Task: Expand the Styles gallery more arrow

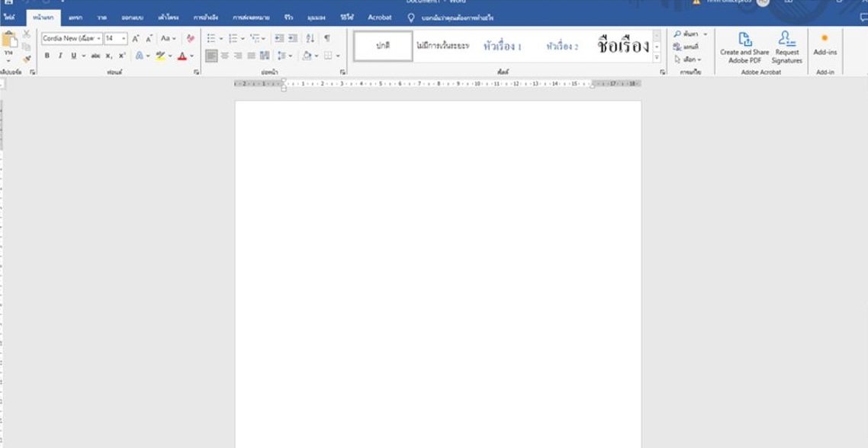Action: (x=657, y=58)
